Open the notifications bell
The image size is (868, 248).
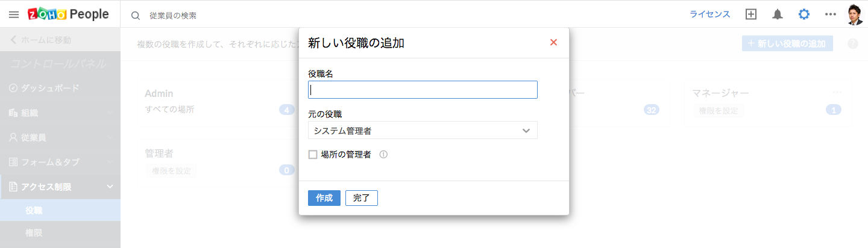click(x=778, y=14)
